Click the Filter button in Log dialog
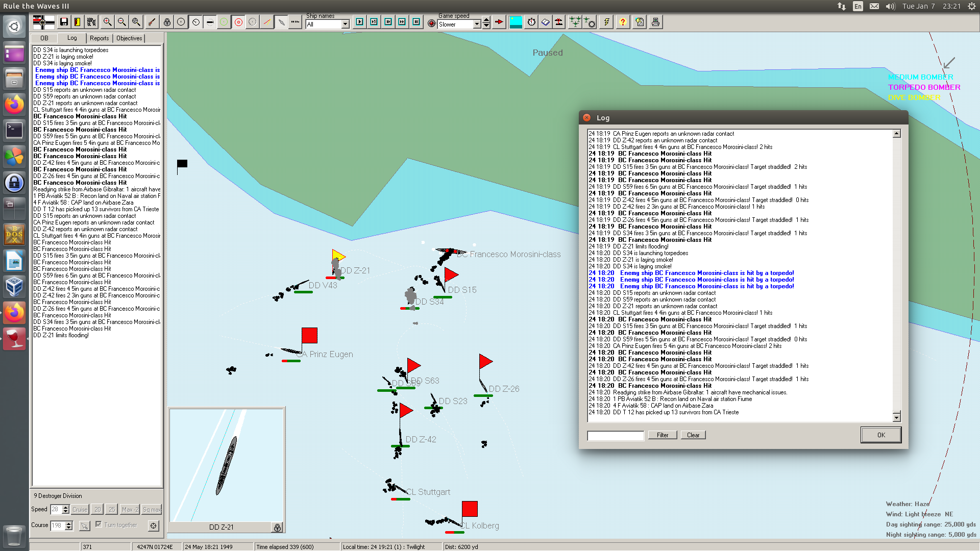980x551 pixels. tap(663, 435)
